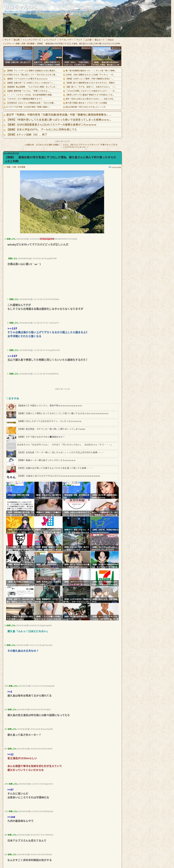Open the About nav menu item
Screen dimensions: 174x868
(110, 40)
